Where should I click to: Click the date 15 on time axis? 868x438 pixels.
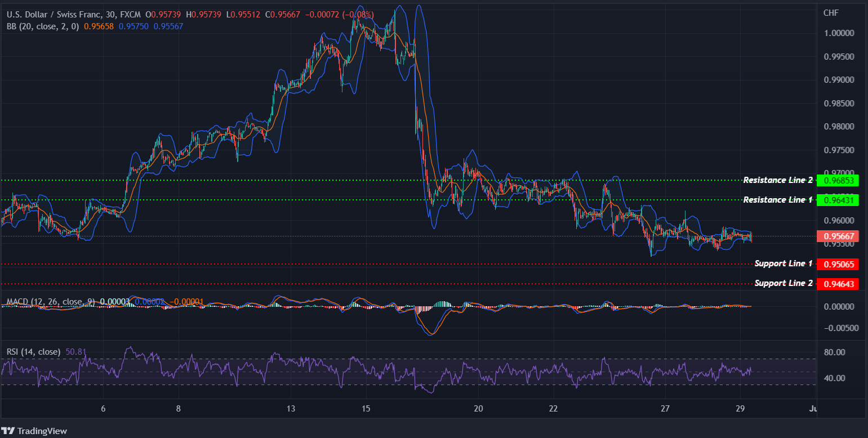pyautogui.click(x=366, y=409)
